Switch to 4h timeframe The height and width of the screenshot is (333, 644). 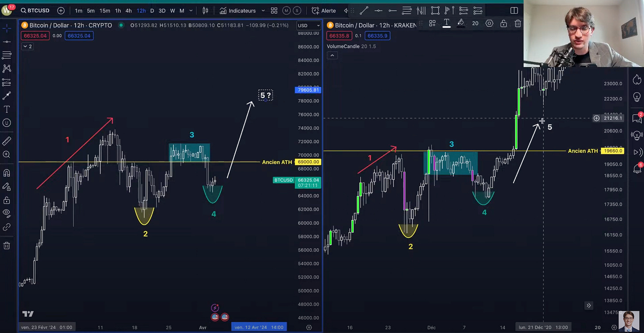pyautogui.click(x=128, y=11)
